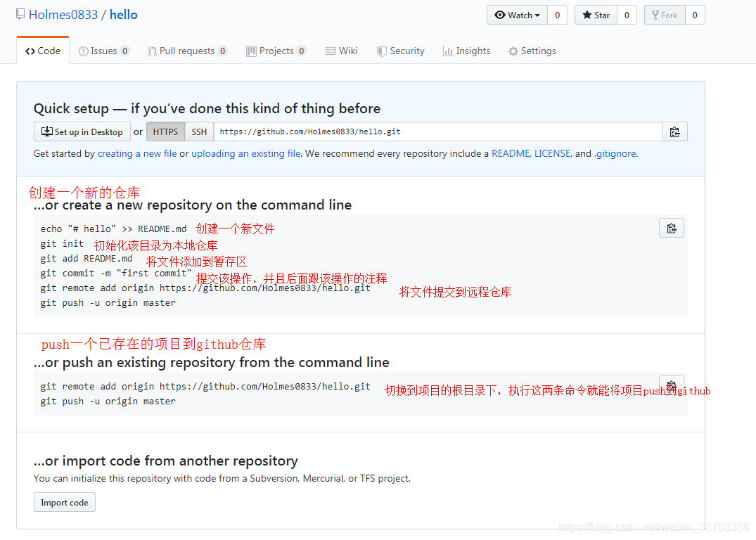
Task: Expand the Watch dropdown button
Action: point(518,15)
